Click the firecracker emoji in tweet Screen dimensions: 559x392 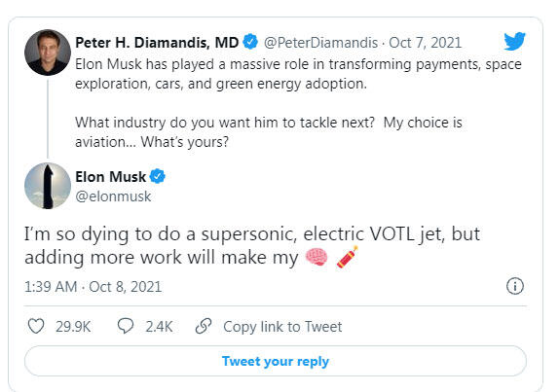pyautogui.click(x=347, y=257)
